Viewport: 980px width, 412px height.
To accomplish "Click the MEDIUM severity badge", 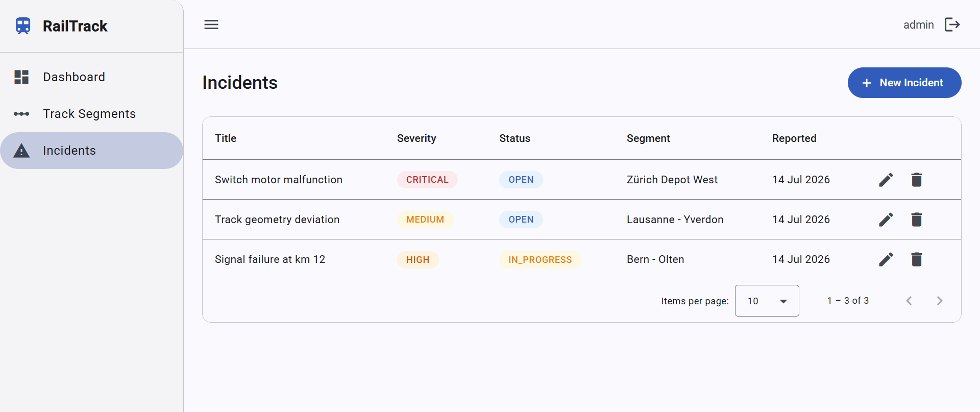I will point(425,220).
